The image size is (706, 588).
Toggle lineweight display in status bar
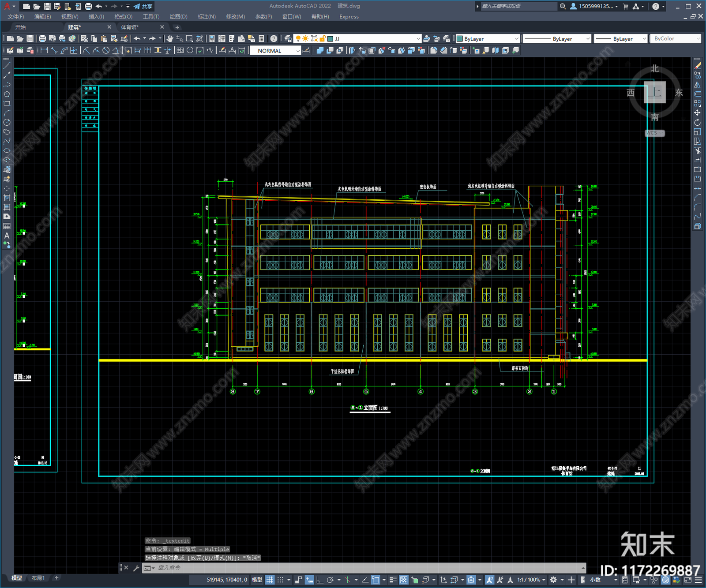393,580
